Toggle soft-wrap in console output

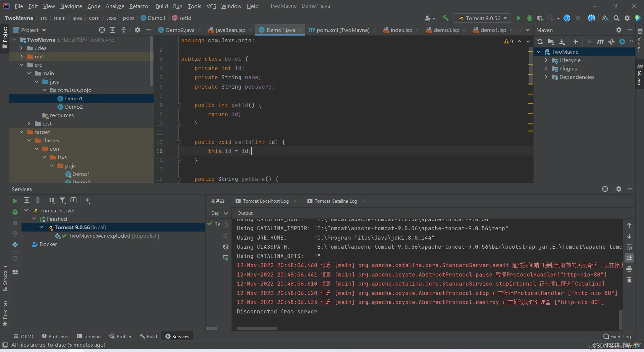point(629,247)
